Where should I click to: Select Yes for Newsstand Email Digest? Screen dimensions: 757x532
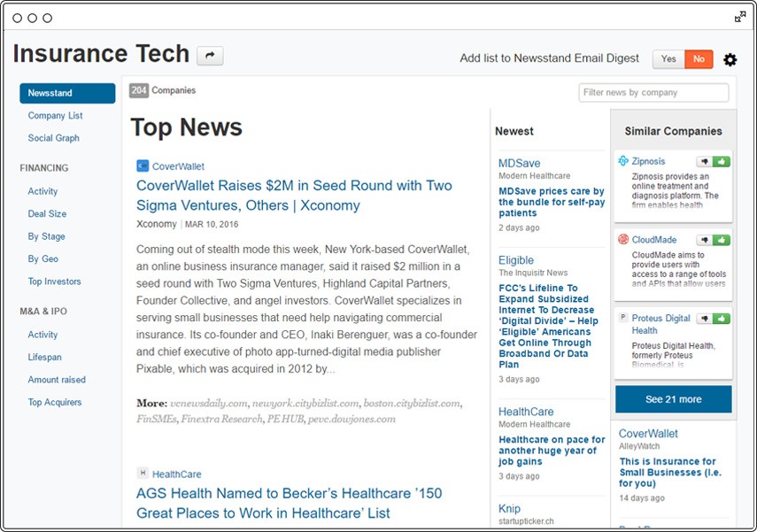[x=668, y=59]
